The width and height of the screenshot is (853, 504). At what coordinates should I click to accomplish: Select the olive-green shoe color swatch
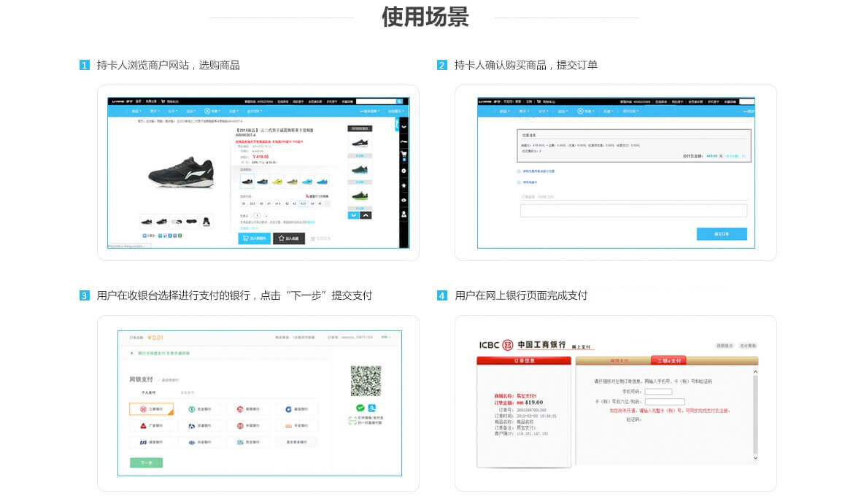pos(292,181)
